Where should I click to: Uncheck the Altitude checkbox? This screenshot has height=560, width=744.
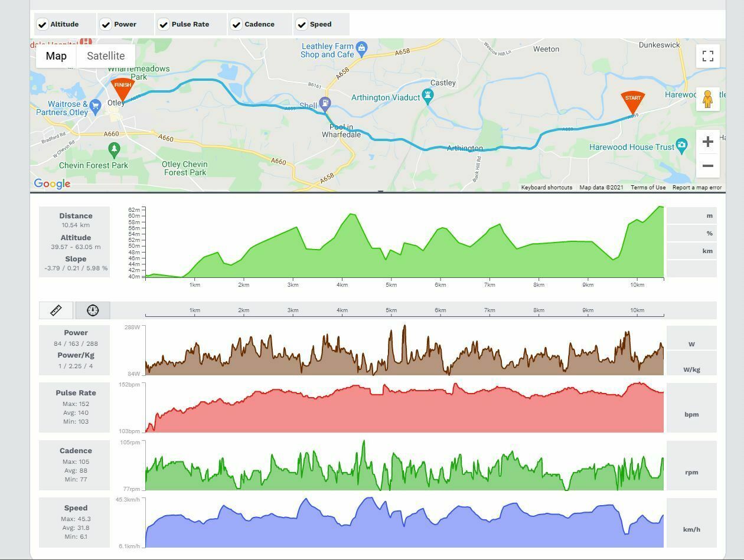pos(43,25)
